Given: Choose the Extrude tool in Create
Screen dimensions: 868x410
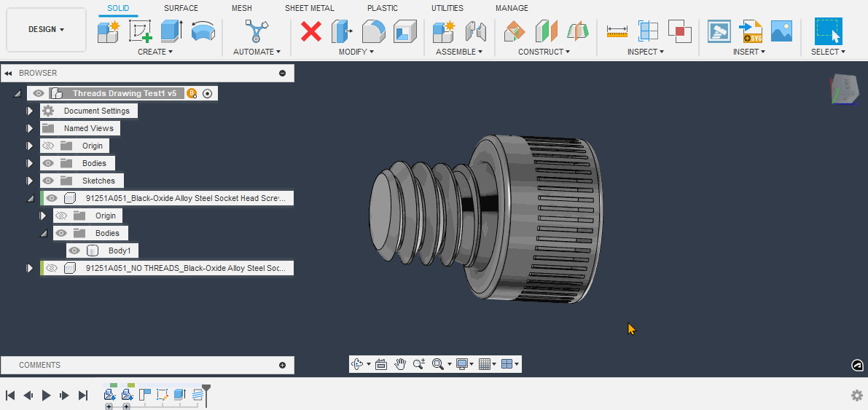Looking at the screenshot, I should 171,31.
